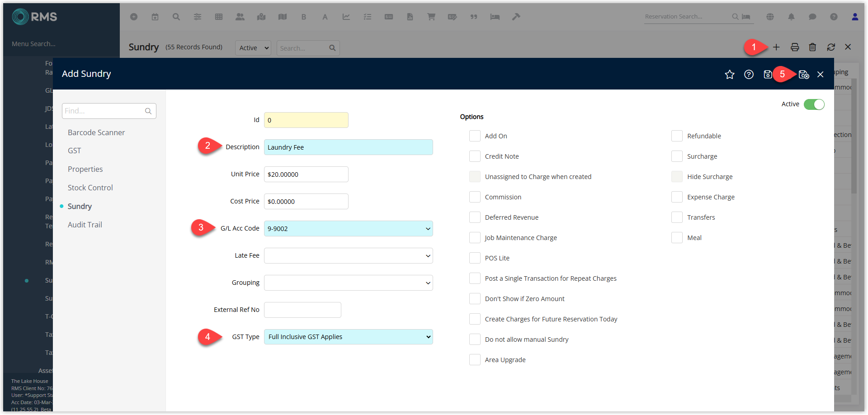This screenshot has width=868, height=415.
Task: Enable Expense Charge checkbox
Action: [677, 197]
